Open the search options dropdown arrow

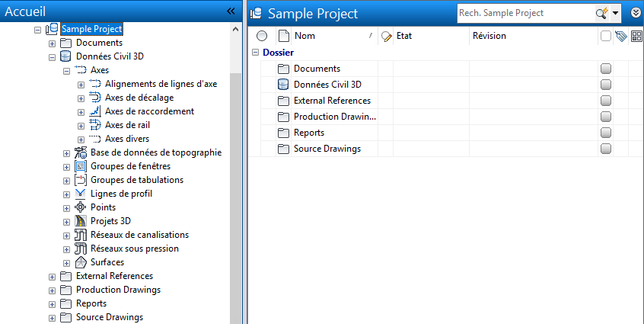615,13
